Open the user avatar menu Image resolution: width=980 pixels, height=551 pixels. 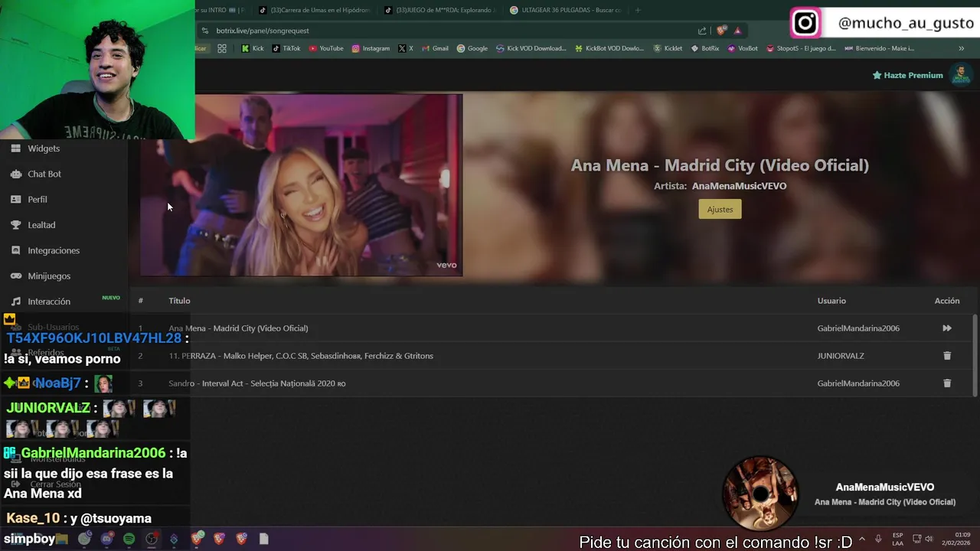pos(960,74)
